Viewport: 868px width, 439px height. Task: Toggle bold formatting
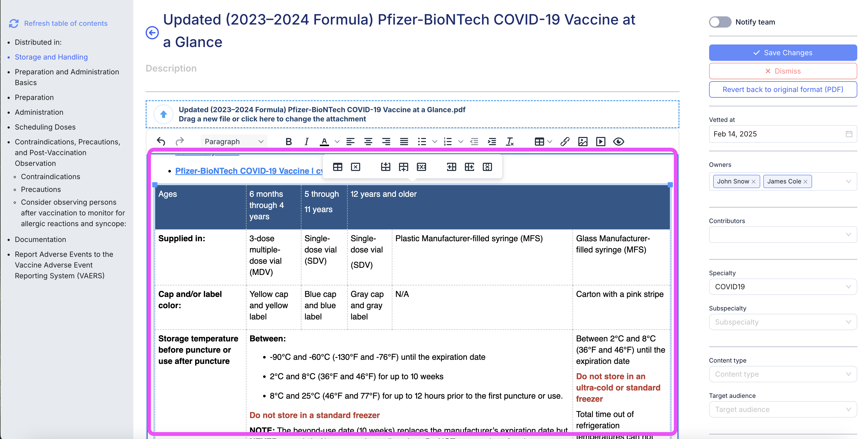click(x=288, y=142)
